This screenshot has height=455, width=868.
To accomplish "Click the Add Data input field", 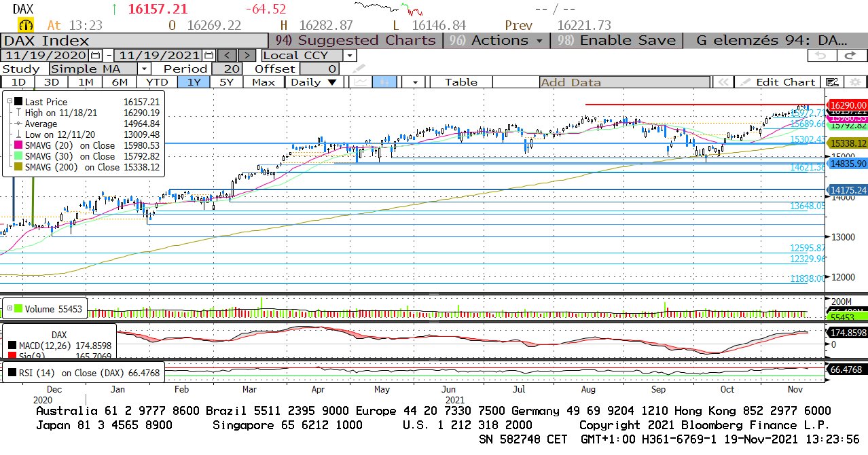I will tap(625, 81).
